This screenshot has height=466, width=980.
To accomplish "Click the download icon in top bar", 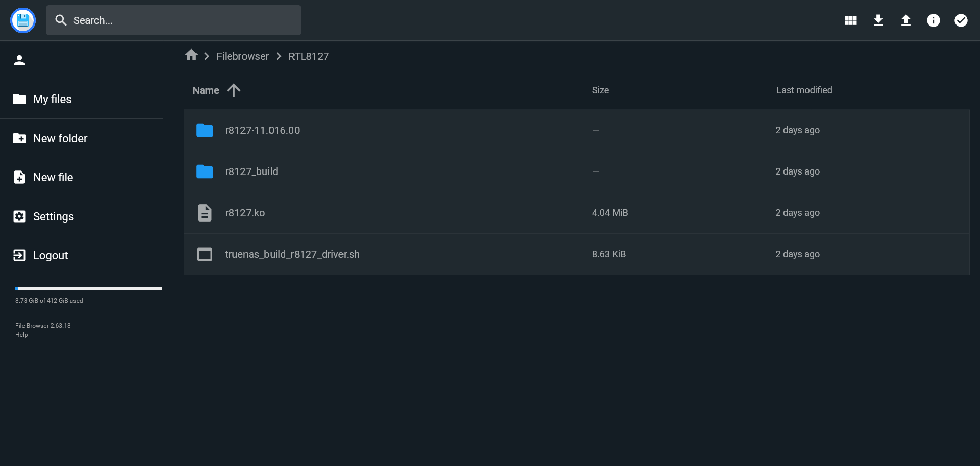I will coord(878,20).
